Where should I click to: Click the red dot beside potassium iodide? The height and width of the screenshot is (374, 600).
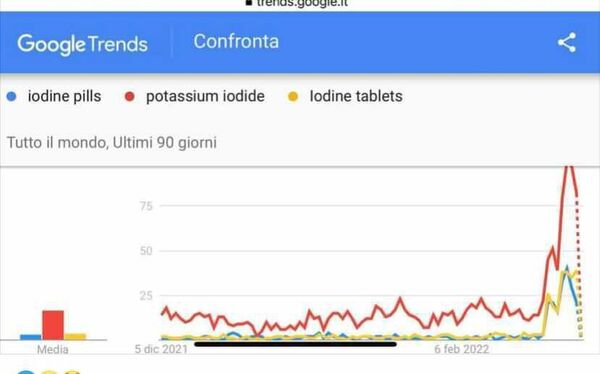[x=130, y=96]
